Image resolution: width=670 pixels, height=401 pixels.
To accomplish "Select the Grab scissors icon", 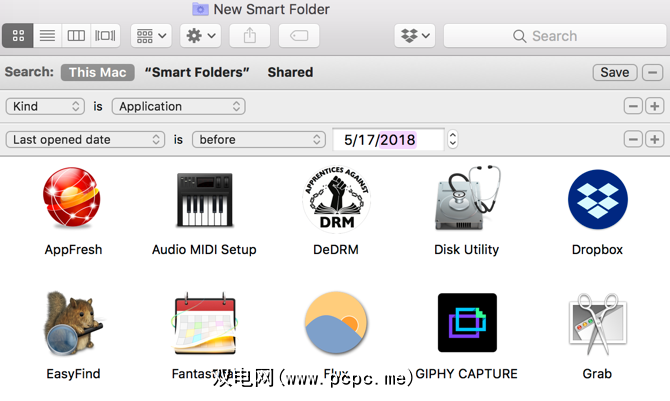I will tap(598, 324).
